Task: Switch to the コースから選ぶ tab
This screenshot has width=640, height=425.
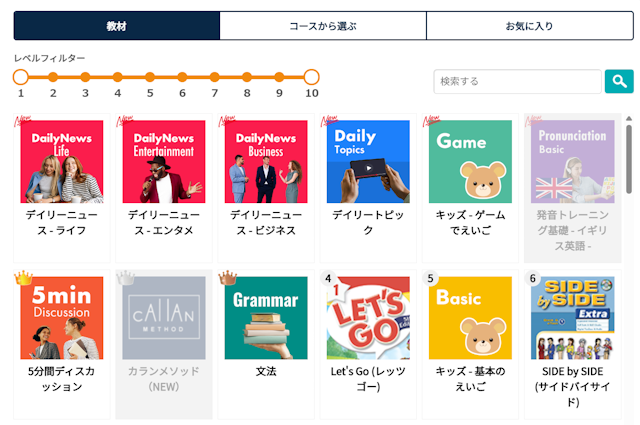Action: point(323,26)
